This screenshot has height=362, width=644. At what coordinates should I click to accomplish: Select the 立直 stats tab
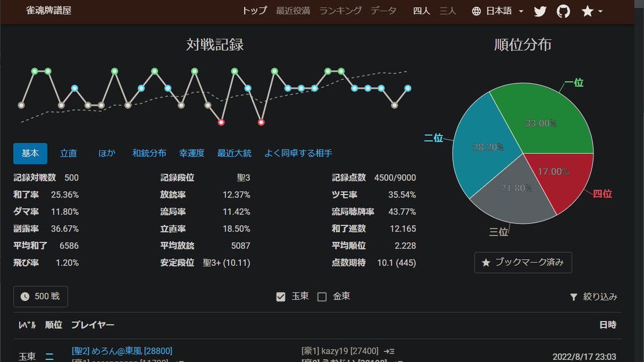[x=68, y=153]
